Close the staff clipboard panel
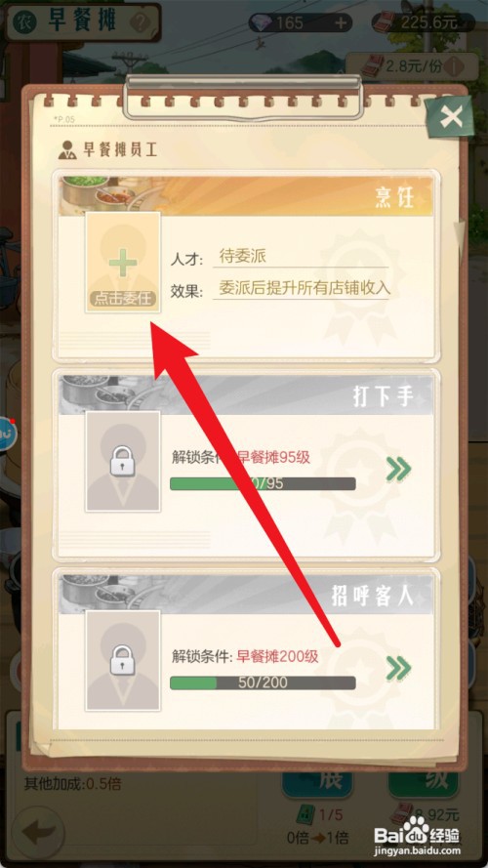The image size is (488, 868). [x=452, y=117]
